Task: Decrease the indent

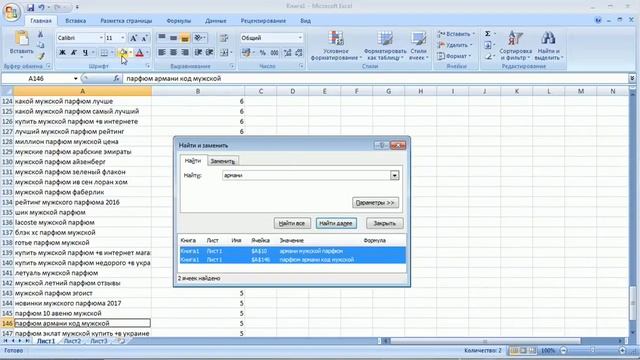Action: 198,52
